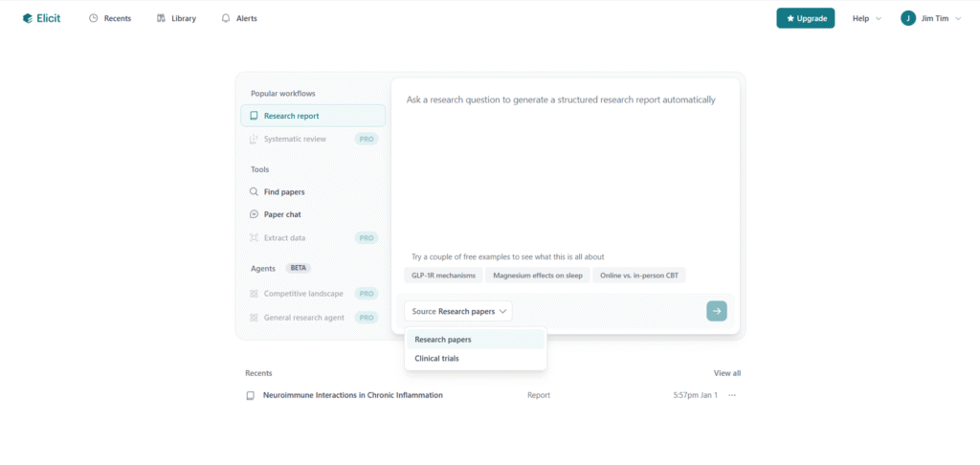
Task: Open Recents via the clock icon
Action: 94,18
